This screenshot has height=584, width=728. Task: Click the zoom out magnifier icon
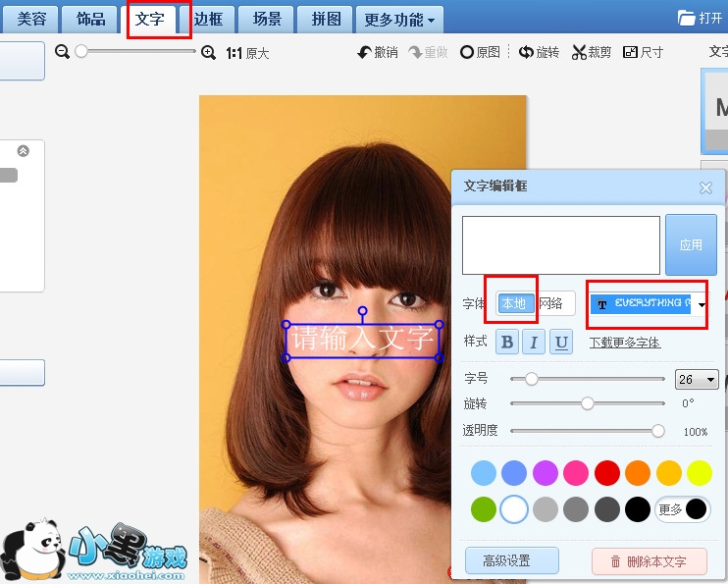pyautogui.click(x=63, y=52)
